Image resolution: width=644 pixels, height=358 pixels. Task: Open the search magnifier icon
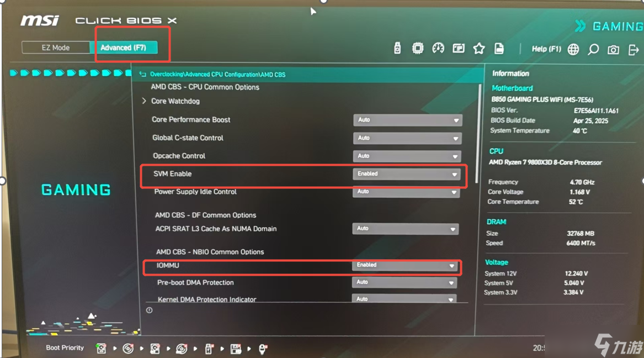pyautogui.click(x=593, y=49)
